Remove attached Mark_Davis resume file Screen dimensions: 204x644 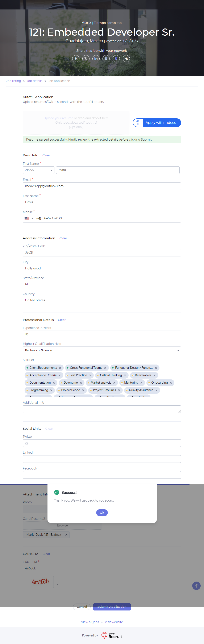[66, 535]
